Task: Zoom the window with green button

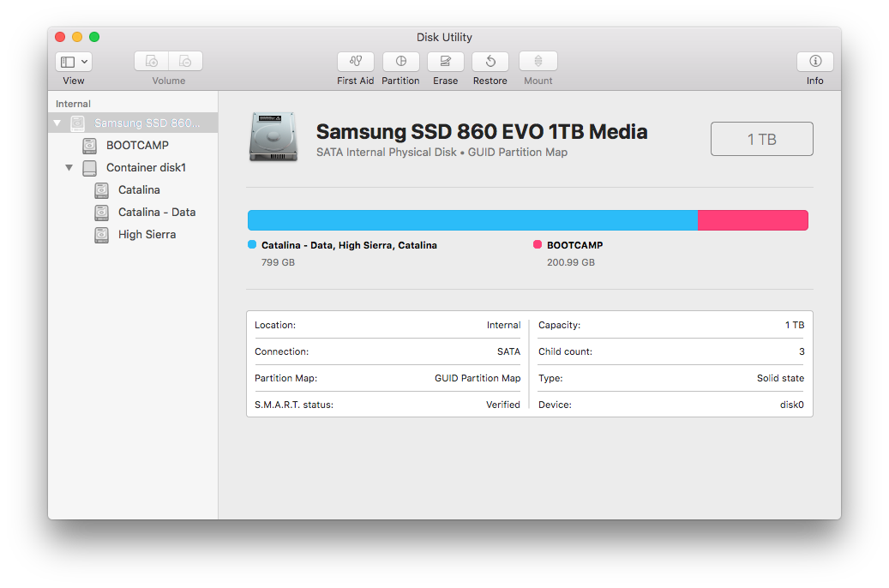Action: (94, 37)
